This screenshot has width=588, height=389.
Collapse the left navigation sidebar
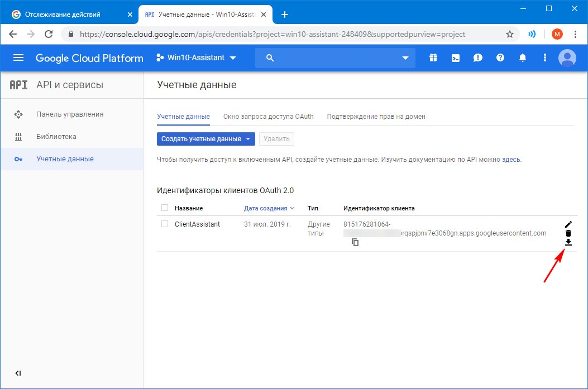(x=18, y=373)
